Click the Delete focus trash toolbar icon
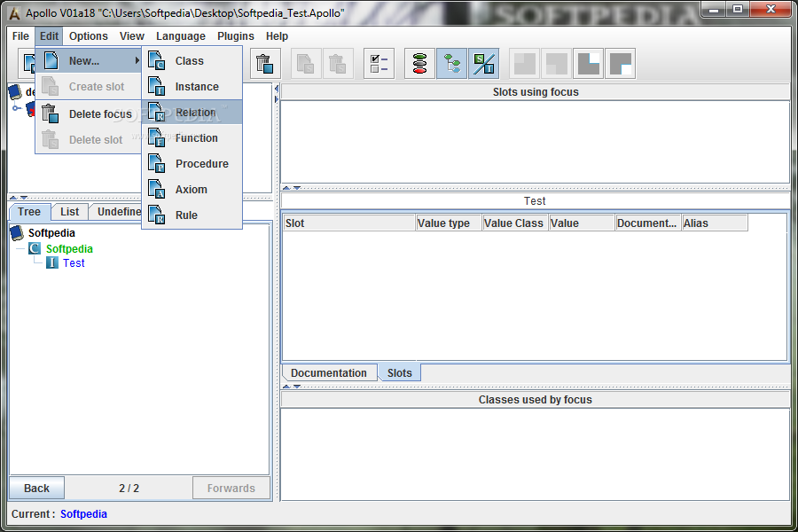The image size is (798, 532). tap(264, 64)
